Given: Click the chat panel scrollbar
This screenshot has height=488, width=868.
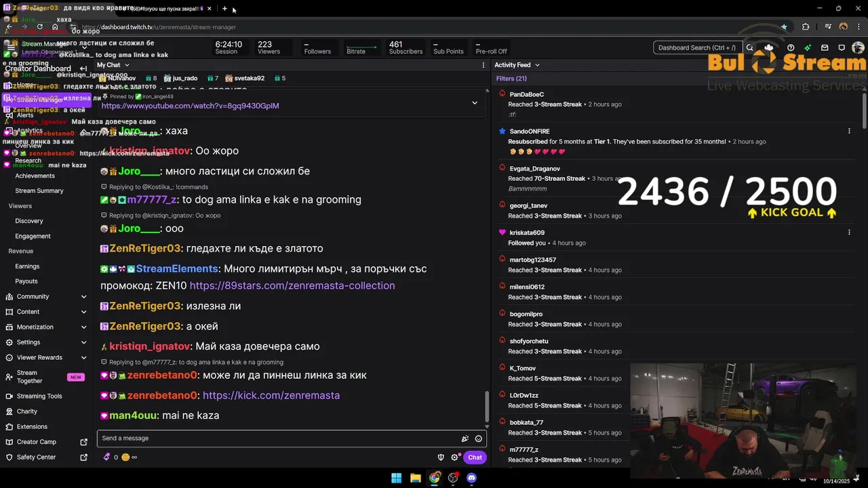Looking at the screenshot, I should 486,407.
